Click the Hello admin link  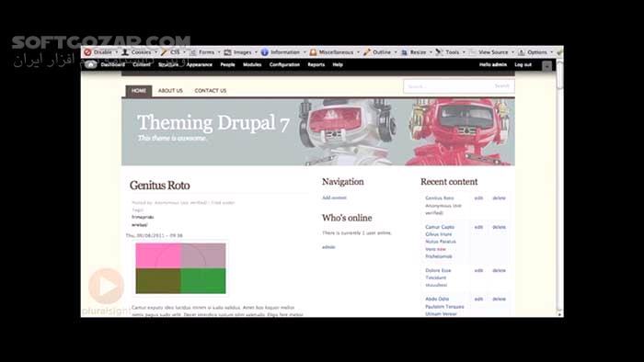point(493,64)
